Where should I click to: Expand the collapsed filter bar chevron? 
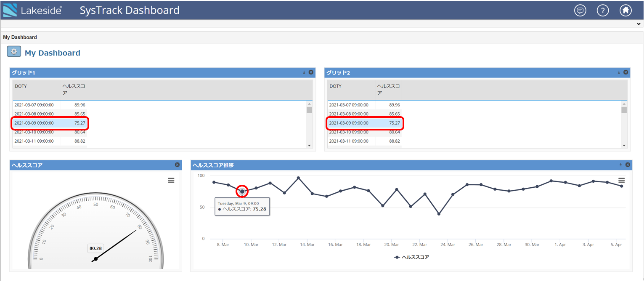[638, 24]
